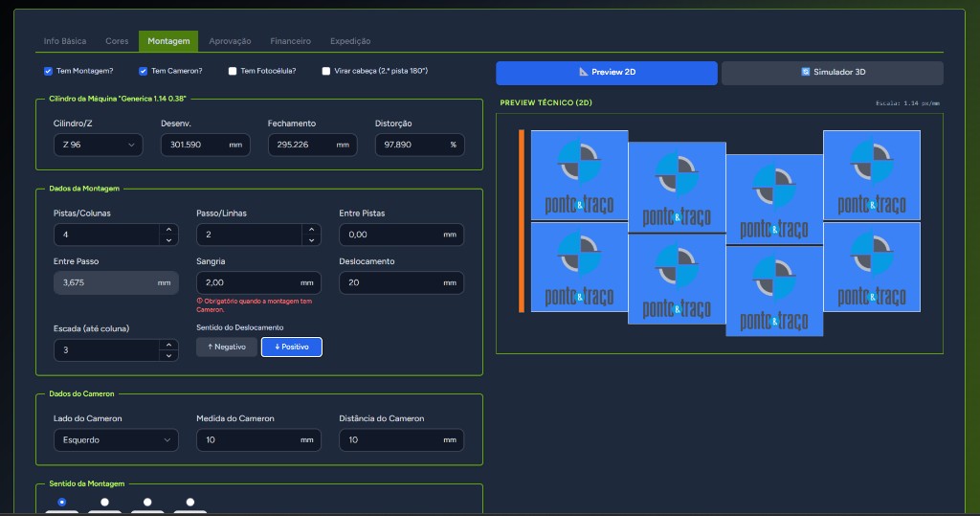
Task: Uncheck the Tem Cameron? checkbox
Action: pos(144,71)
